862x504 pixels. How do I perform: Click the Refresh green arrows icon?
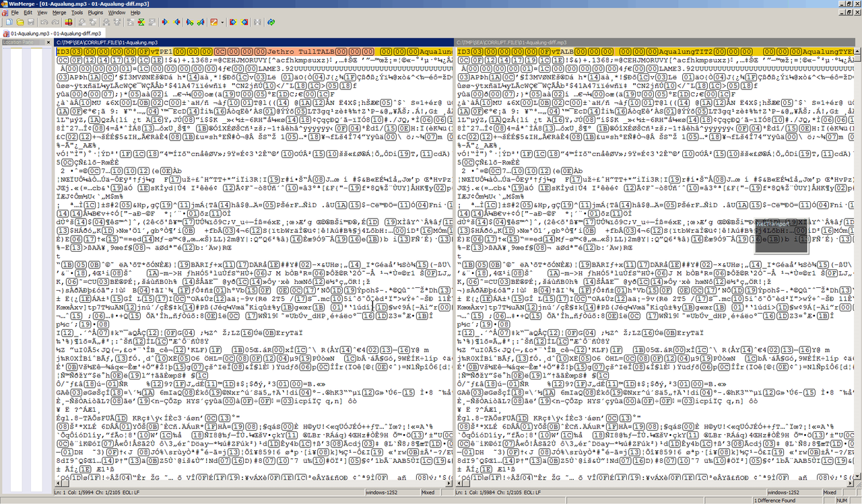click(x=271, y=22)
